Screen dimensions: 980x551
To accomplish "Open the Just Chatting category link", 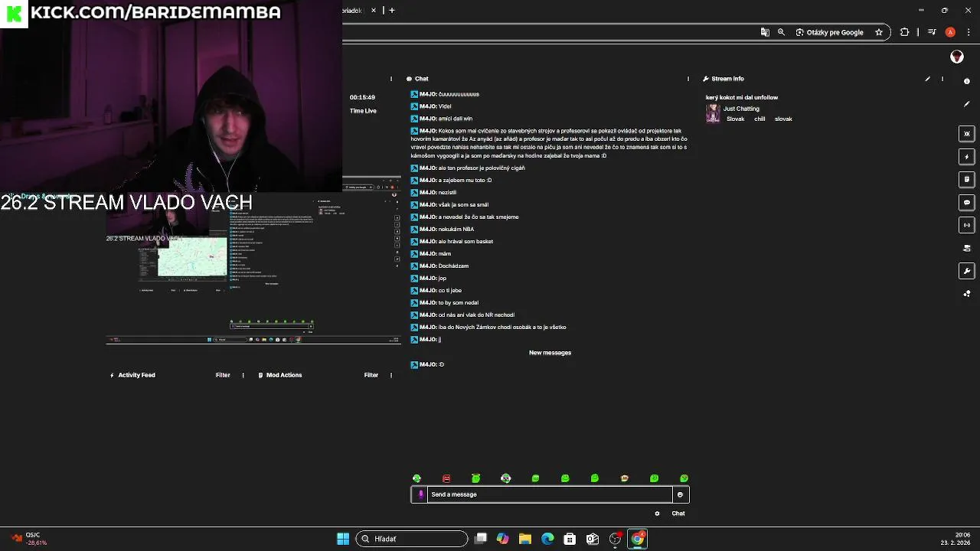I will (x=741, y=109).
